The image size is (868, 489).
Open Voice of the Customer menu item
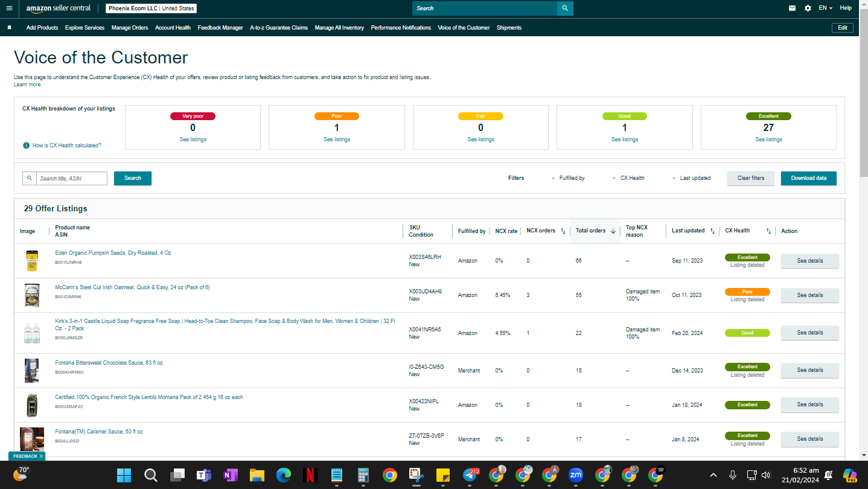464,28
